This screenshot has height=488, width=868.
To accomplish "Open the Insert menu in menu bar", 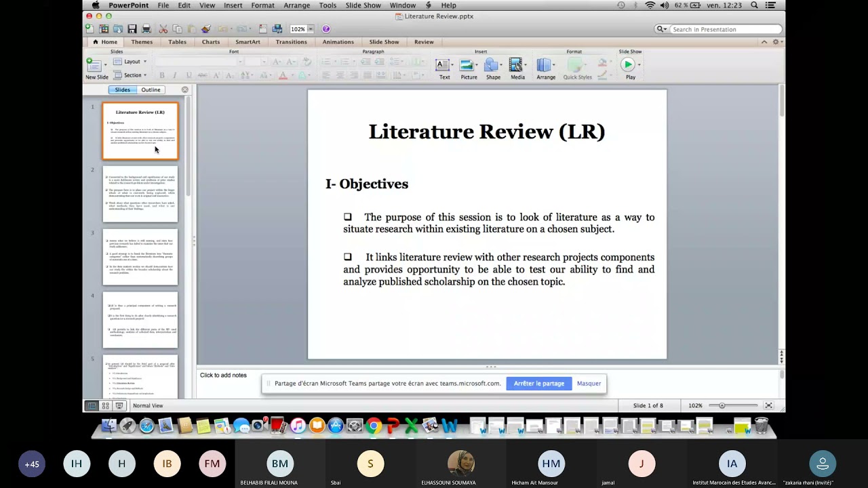I will (233, 5).
